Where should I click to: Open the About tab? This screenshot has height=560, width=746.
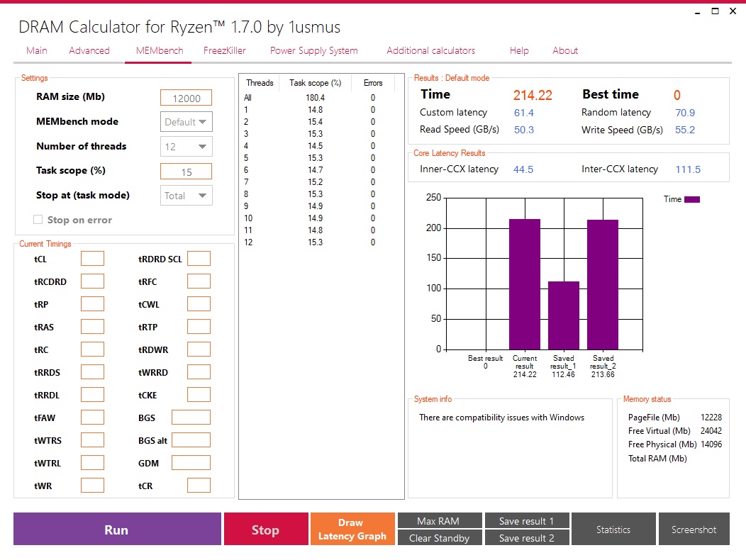coord(565,50)
